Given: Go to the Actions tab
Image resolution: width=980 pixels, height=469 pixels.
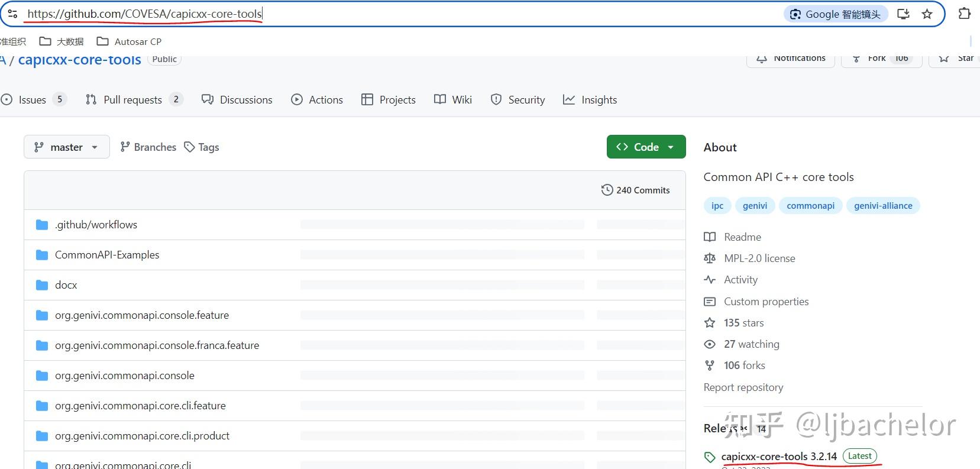Looking at the screenshot, I should [x=317, y=99].
